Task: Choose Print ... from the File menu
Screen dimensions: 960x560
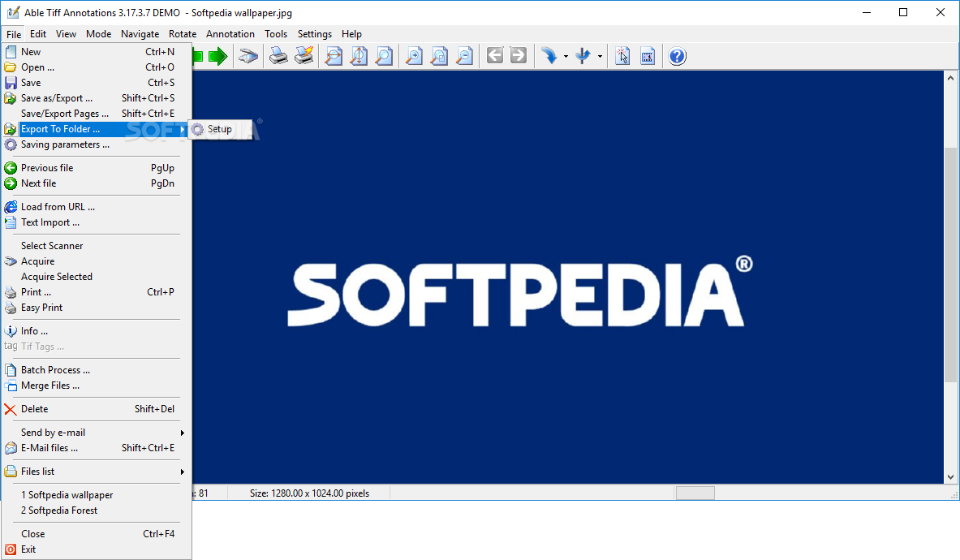Action: pyautogui.click(x=97, y=292)
